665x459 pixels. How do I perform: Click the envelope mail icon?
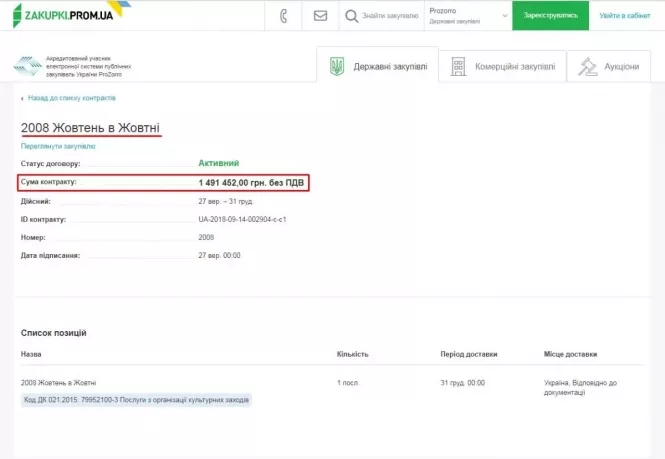320,16
